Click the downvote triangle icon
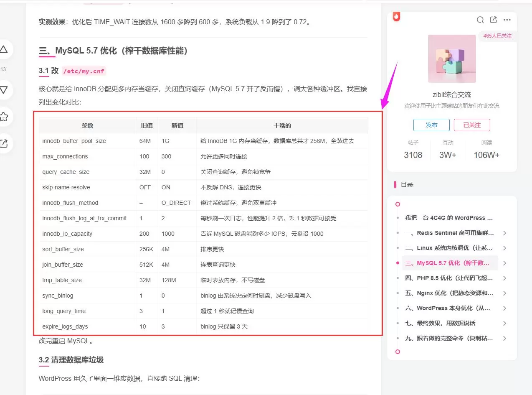 [x=3, y=89]
